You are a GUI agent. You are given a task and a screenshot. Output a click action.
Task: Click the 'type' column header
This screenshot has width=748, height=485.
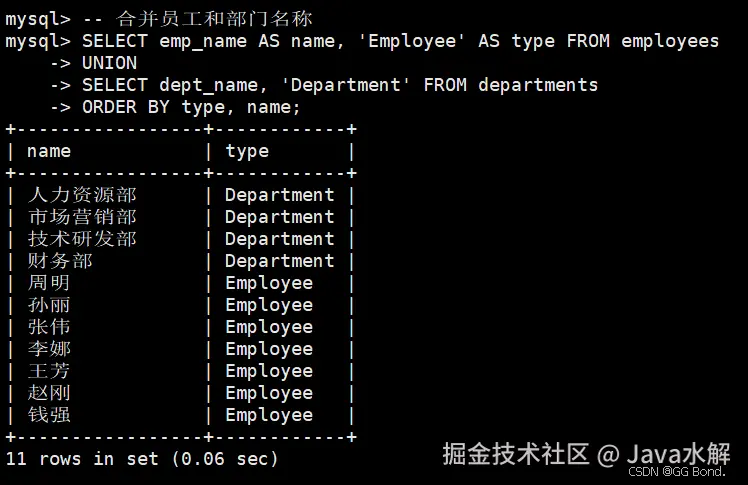tap(247, 151)
